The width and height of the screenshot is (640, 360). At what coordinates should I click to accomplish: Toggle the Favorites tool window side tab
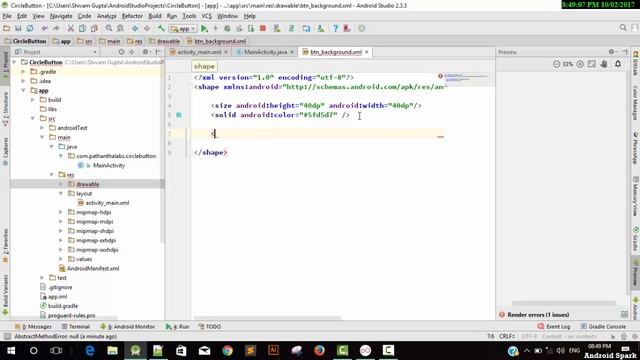(x=5, y=246)
